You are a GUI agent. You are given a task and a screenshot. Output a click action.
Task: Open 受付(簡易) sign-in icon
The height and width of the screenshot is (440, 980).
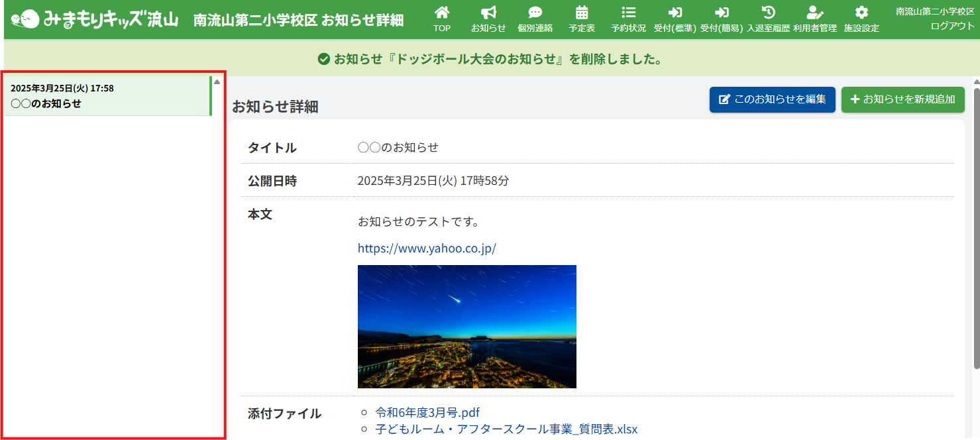point(722,13)
